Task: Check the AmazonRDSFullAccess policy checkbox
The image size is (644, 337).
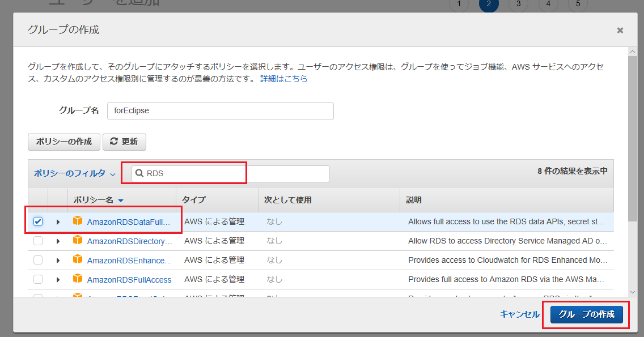Action: coord(38,280)
